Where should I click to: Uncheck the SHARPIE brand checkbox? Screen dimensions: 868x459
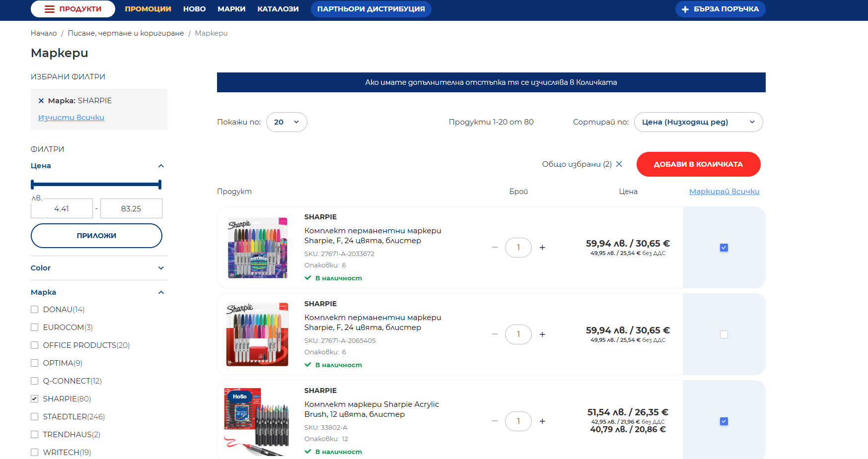[35, 399]
